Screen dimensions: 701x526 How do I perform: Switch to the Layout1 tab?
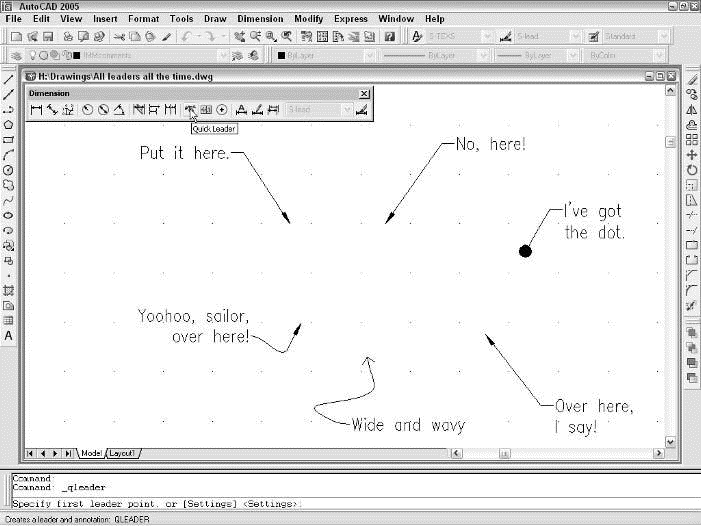[x=123, y=453]
